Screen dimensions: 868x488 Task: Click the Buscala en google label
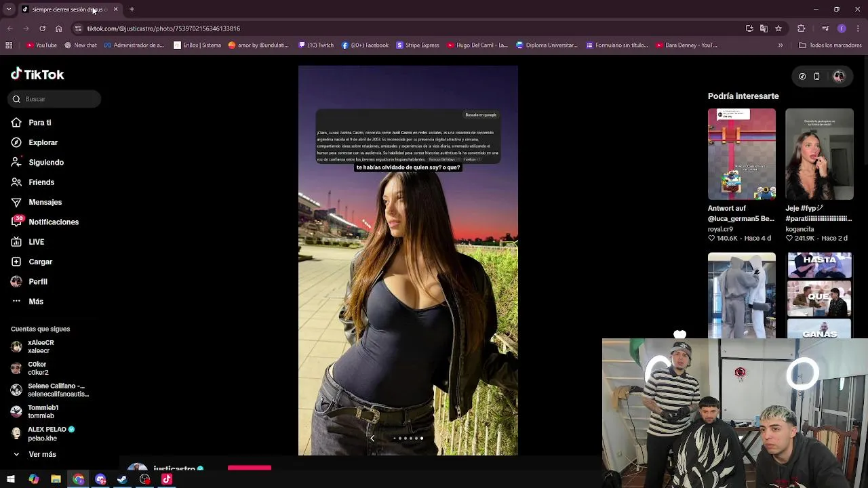(x=481, y=115)
